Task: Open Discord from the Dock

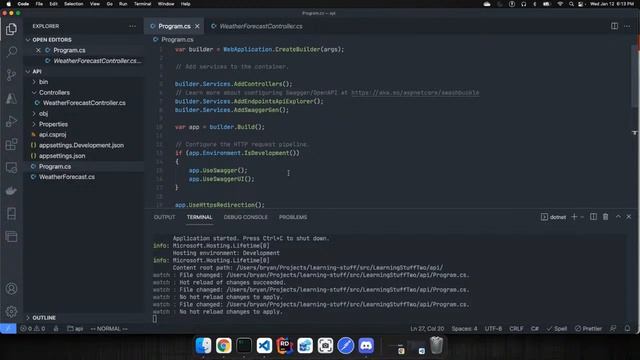Action: (366, 346)
